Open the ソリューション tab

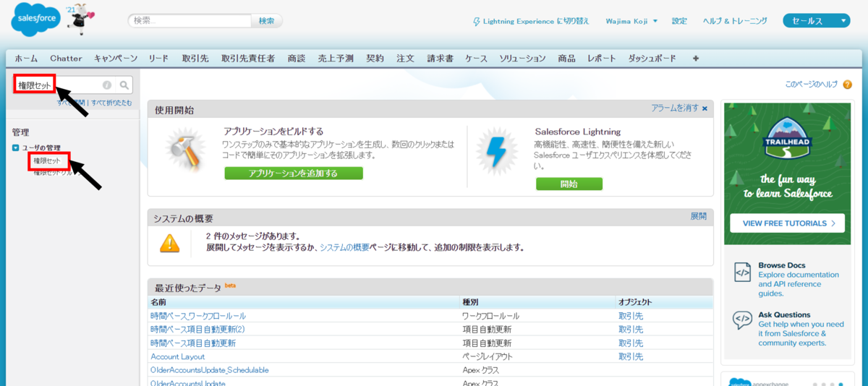point(523,59)
